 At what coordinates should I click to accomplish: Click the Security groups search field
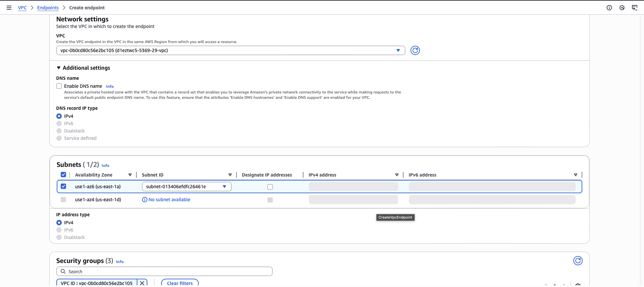tap(164, 271)
